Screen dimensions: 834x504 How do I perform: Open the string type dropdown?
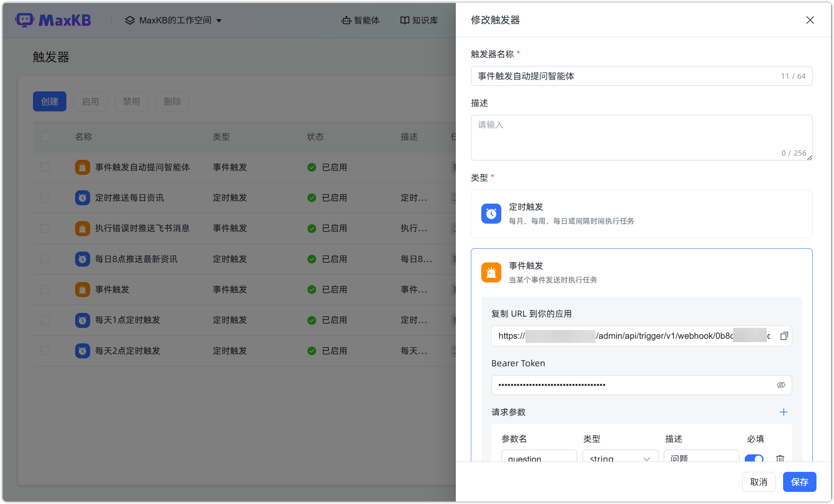(x=620, y=458)
